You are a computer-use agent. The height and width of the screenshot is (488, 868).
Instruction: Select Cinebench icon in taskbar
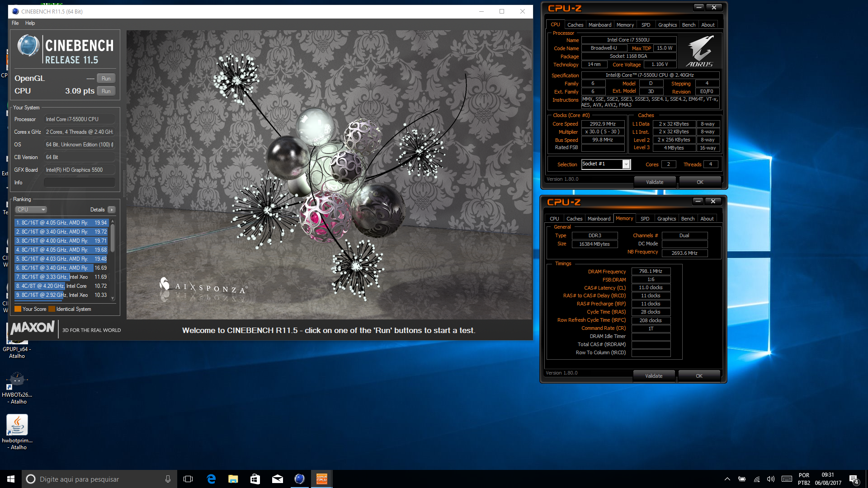point(299,479)
